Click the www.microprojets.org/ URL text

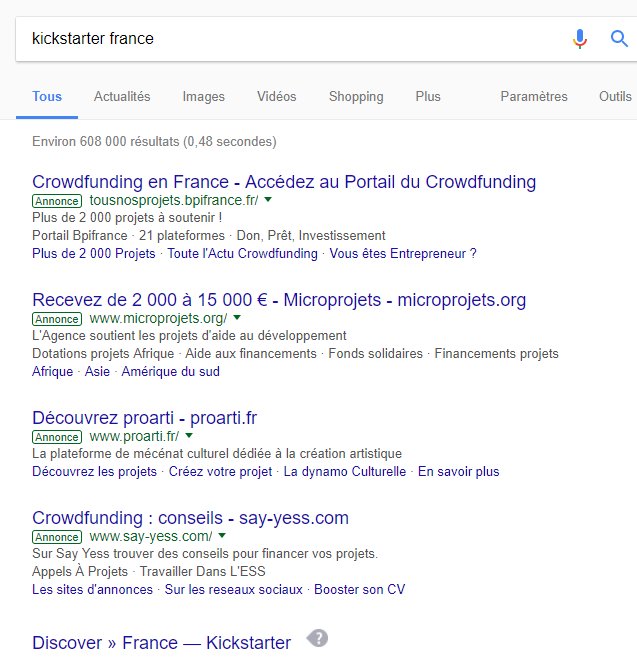(x=158, y=318)
